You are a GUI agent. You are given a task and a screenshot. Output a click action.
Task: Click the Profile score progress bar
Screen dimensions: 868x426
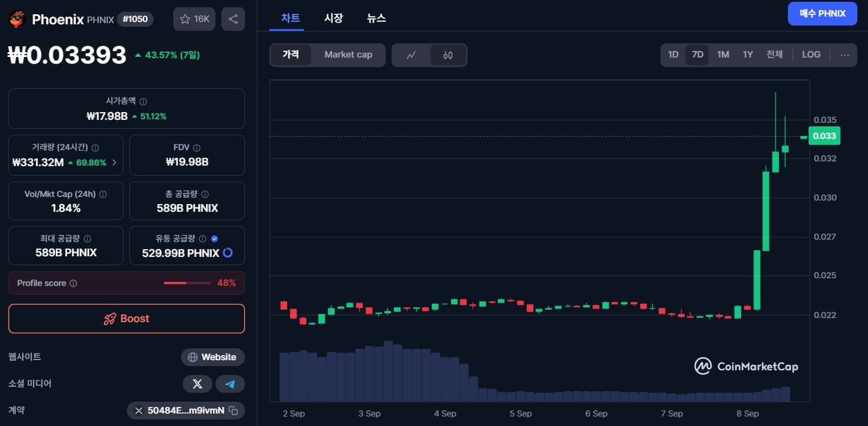click(187, 283)
